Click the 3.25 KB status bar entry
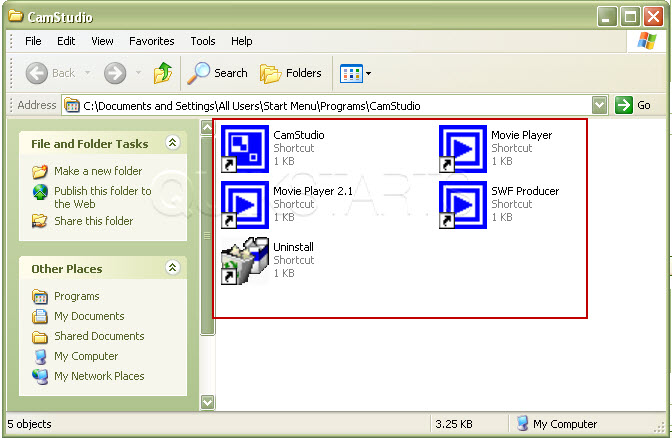 (454, 424)
